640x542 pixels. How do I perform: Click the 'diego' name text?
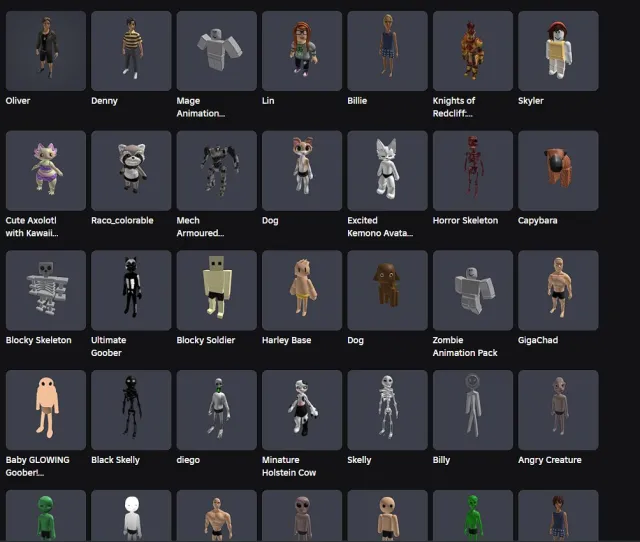pyautogui.click(x=188, y=460)
